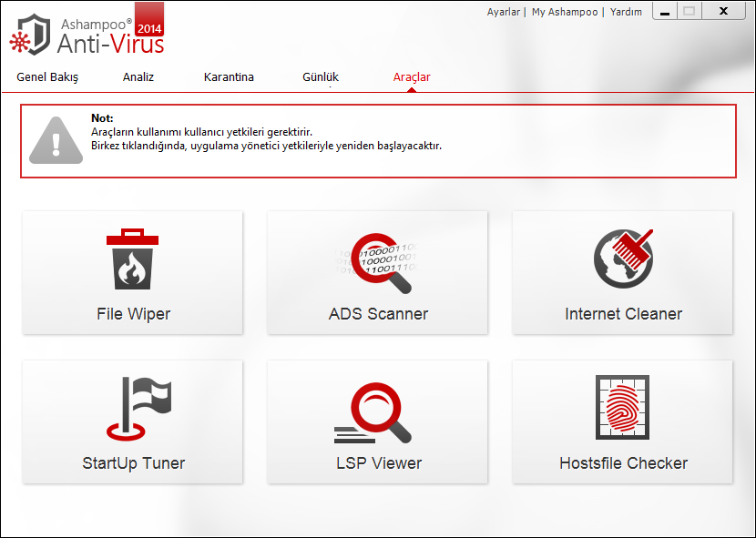Click the ADS Scanner label
The width and height of the screenshot is (756, 538).
pyautogui.click(x=379, y=314)
